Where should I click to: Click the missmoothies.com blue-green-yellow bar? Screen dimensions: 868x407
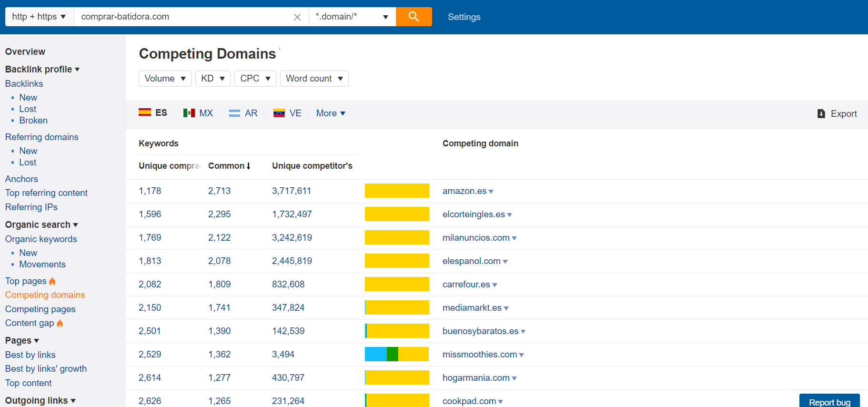(397, 354)
